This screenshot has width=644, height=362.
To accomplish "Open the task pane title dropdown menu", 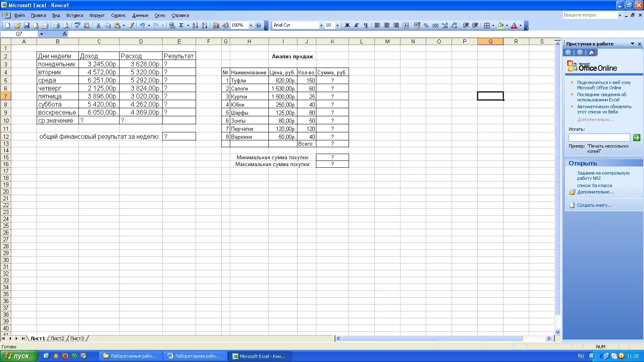I will point(632,43).
